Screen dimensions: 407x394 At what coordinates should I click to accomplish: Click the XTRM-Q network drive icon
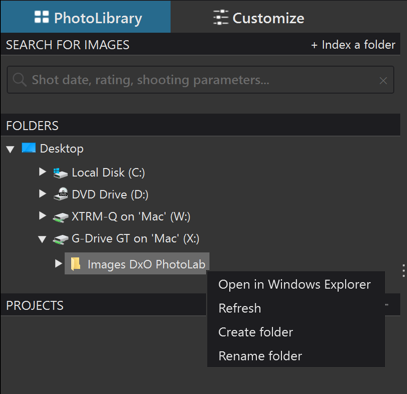[x=61, y=218]
